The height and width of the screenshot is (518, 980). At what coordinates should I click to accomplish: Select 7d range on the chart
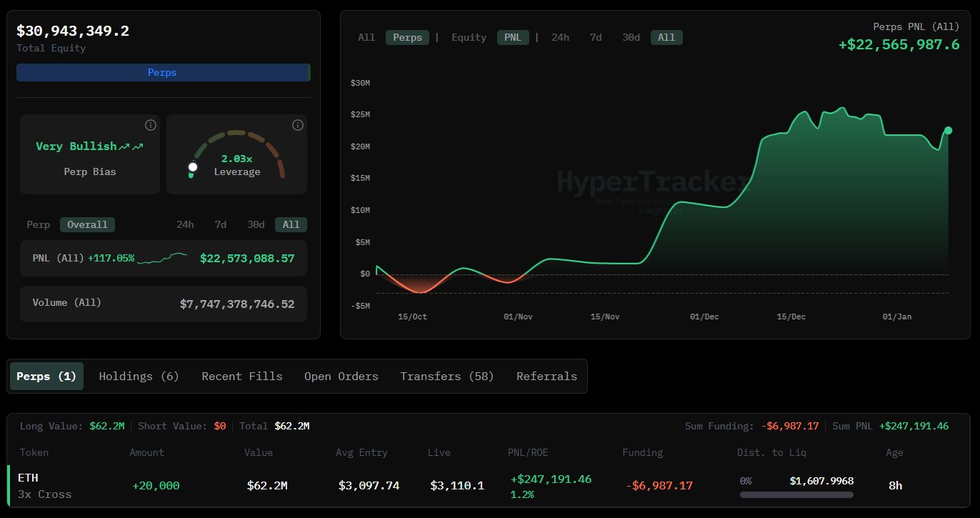(595, 38)
